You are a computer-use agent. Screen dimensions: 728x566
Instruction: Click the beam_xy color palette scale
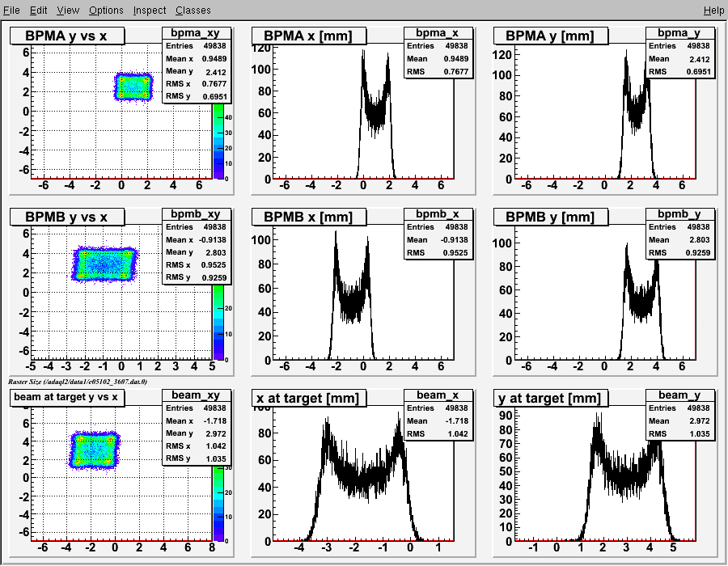[x=218, y=503]
